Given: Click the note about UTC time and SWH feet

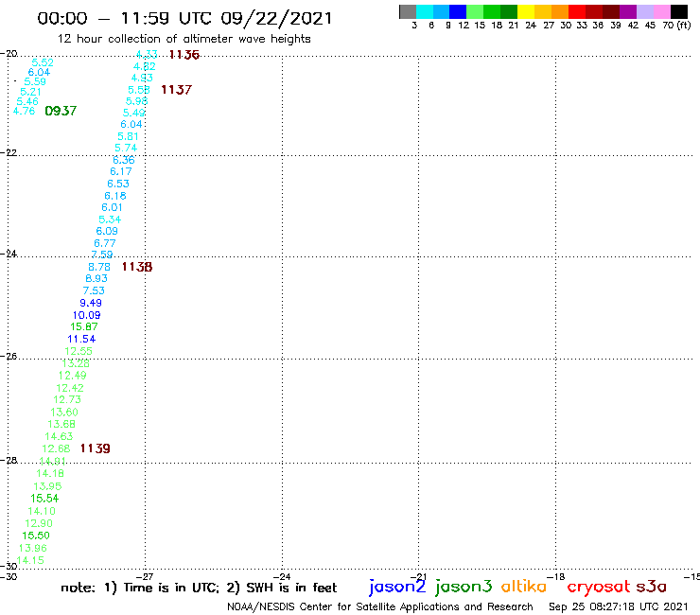Looking at the screenshot, I should coord(199,588).
